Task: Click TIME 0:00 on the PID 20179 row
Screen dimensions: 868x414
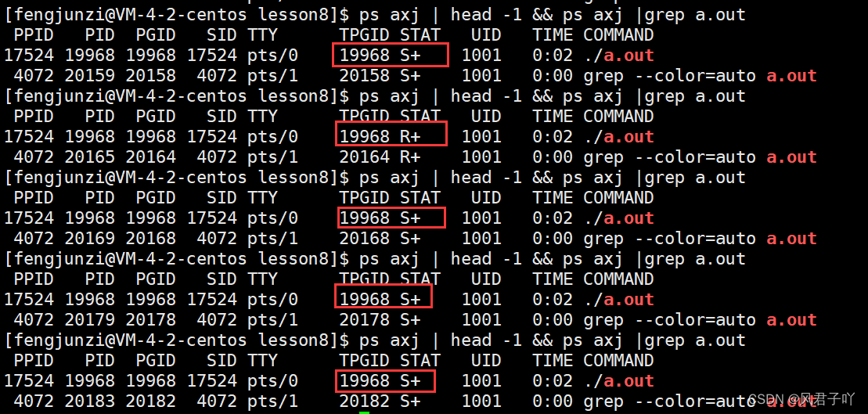Action: [x=553, y=320]
